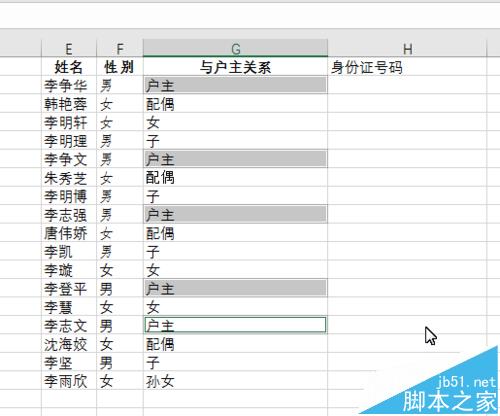Click relation cell 子 in 李坚 row

pyautogui.click(x=235, y=362)
